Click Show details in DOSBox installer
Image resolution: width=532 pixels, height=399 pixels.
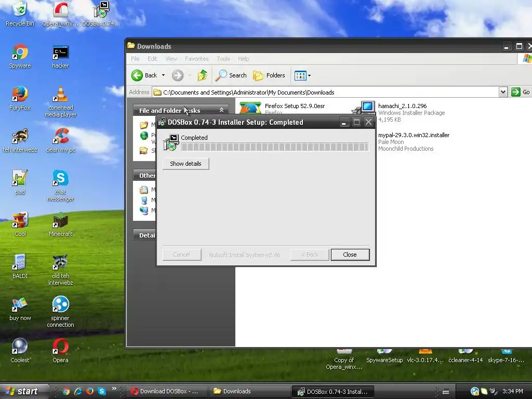coord(185,164)
